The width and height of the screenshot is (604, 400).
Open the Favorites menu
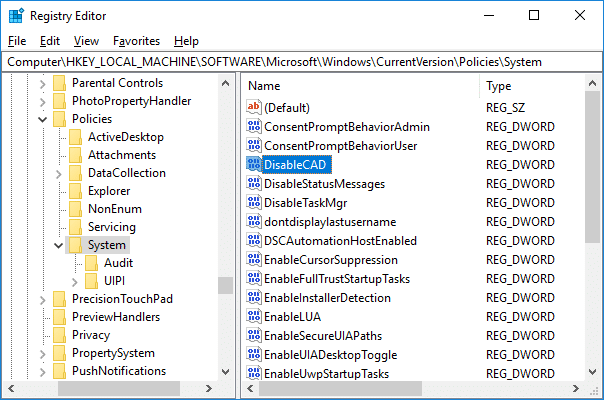pyautogui.click(x=136, y=41)
